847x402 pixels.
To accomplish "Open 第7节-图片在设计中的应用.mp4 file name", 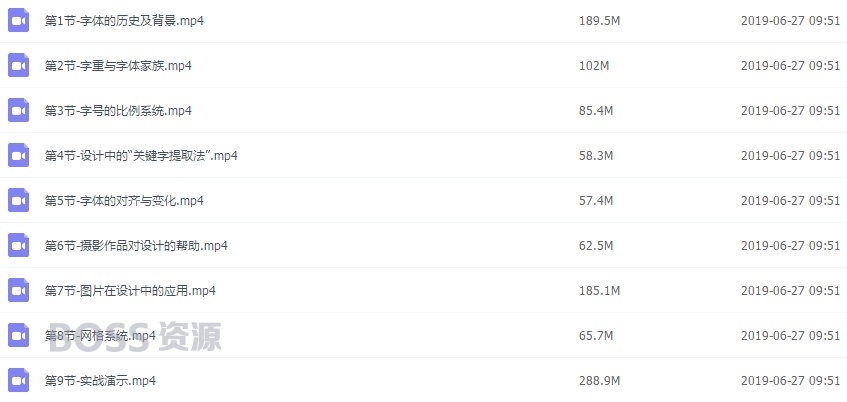I will [x=130, y=291].
